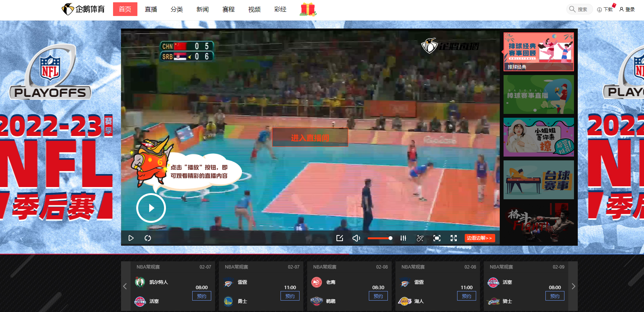The width and height of the screenshot is (644, 312).
Task: Click the Thunder logo in 勇士 match card
Action: tap(228, 283)
